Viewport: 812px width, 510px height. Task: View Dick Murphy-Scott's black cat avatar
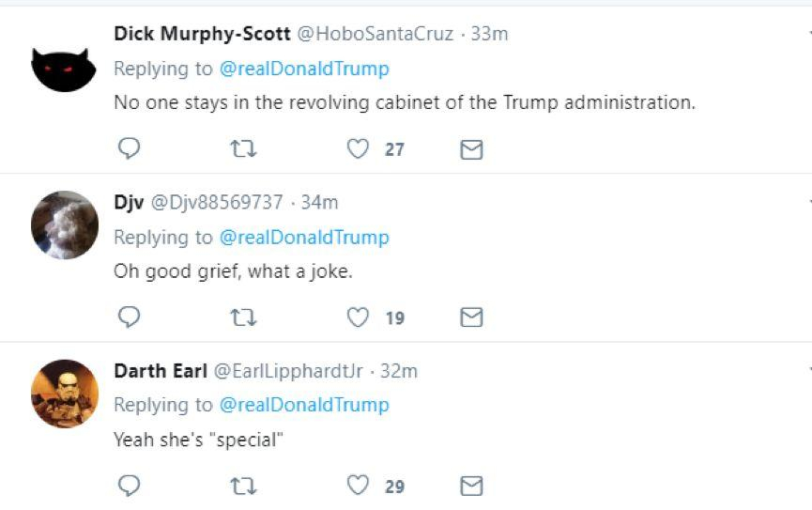click(64, 67)
